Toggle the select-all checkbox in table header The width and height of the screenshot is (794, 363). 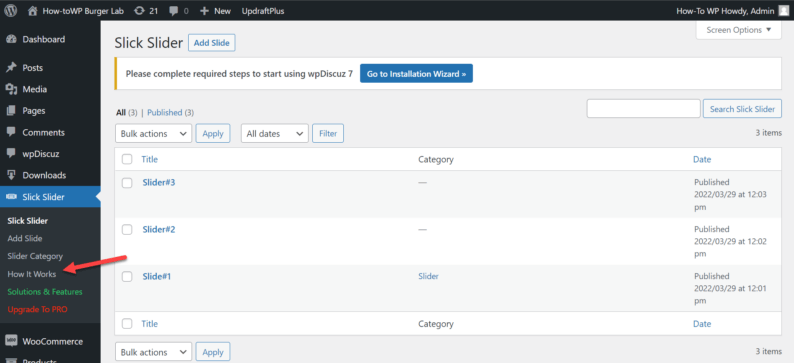point(127,159)
